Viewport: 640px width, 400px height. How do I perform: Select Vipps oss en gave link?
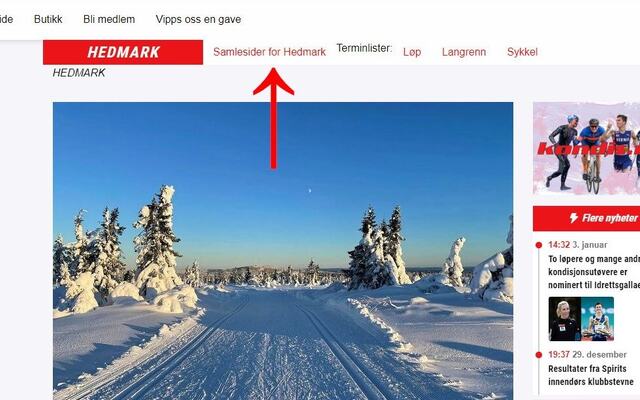pyautogui.click(x=198, y=19)
